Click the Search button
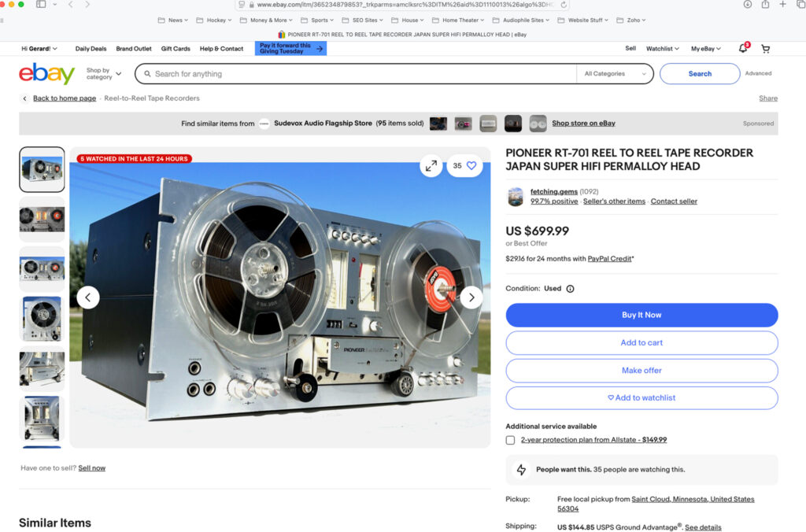 point(700,73)
